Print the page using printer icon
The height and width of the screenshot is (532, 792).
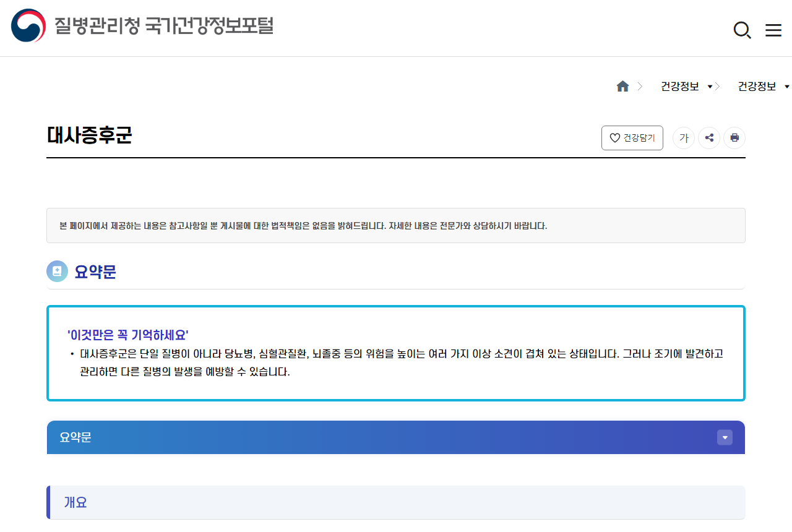pyautogui.click(x=734, y=138)
